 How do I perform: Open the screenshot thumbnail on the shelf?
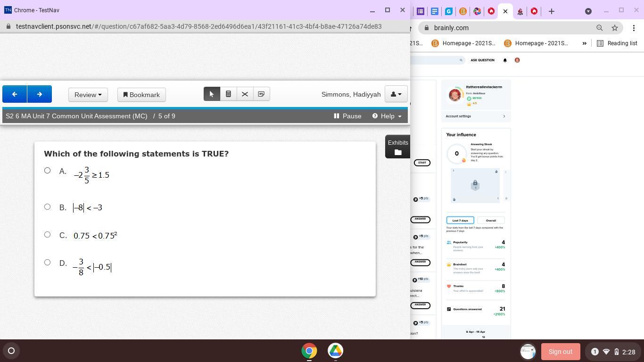(x=528, y=352)
